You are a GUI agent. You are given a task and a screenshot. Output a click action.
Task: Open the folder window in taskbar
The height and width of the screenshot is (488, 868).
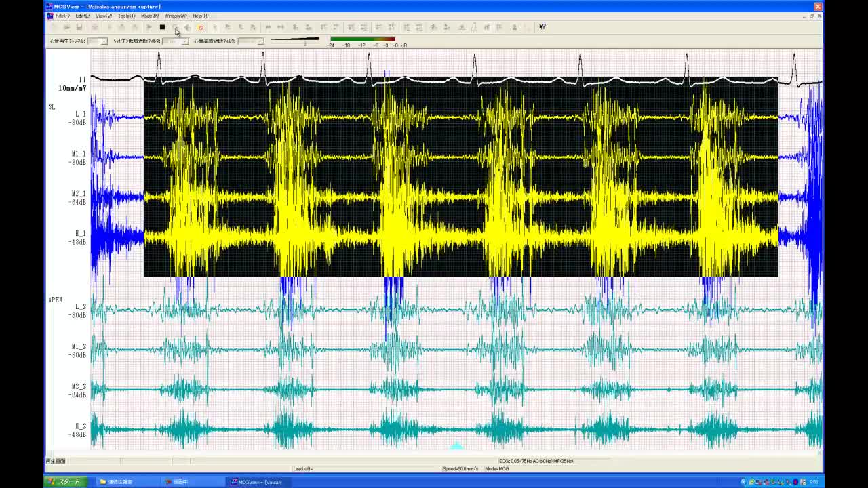[121, 482]
